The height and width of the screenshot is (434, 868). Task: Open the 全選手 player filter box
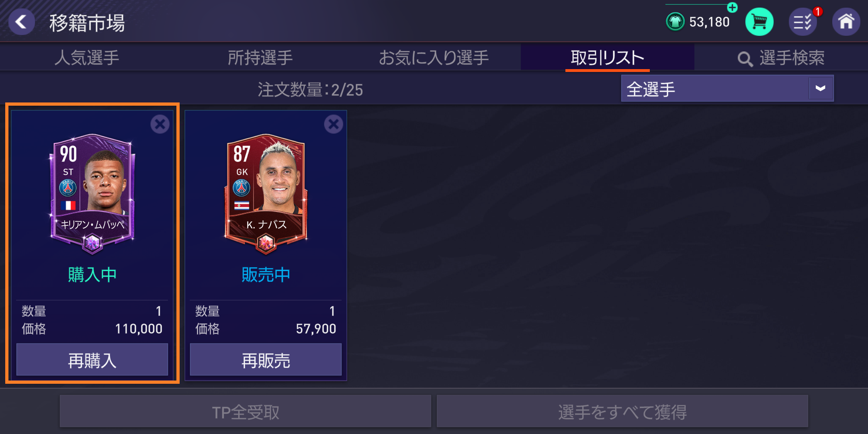(x=727, y=88)
